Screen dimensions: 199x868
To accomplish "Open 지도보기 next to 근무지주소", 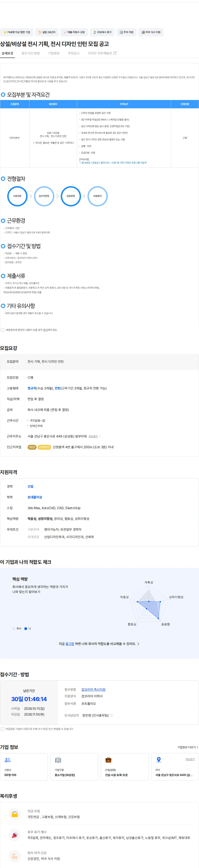I will (x=93, y=436).
